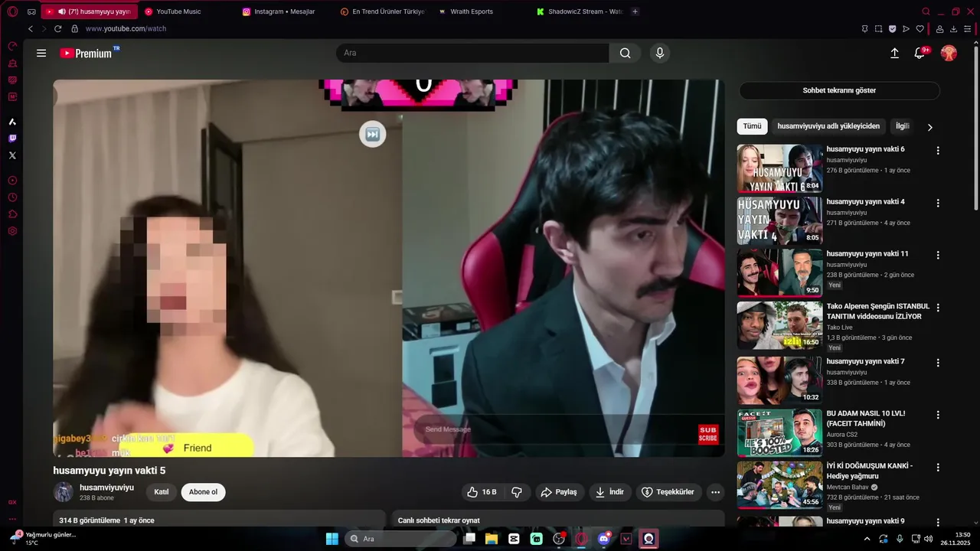Open the YouTube account avatar menu
The width and height of the screenshot is (980, 551).
[949, 53]
